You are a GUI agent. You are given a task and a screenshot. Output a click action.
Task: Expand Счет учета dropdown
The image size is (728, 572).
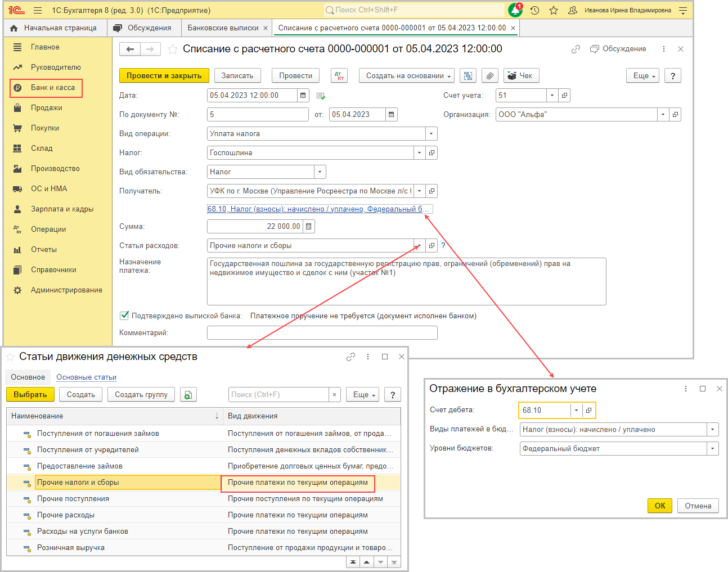(x=552, y=96)
